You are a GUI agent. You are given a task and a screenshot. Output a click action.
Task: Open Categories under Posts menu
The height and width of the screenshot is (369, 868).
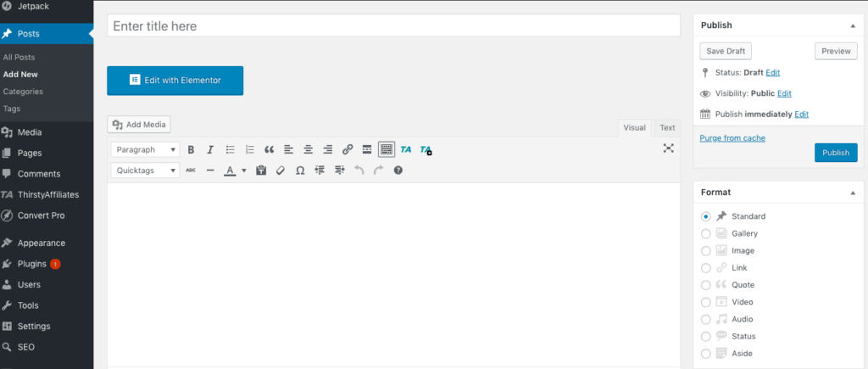tap(23, 92)
